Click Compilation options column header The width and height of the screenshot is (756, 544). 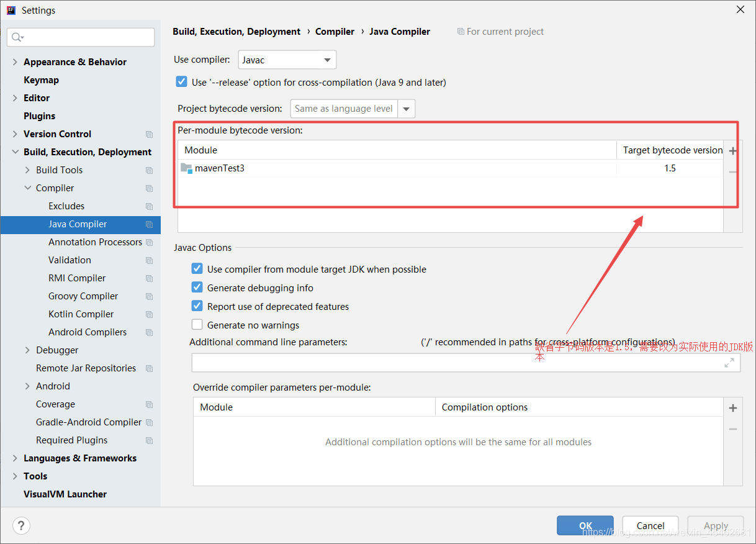(580, 407)
